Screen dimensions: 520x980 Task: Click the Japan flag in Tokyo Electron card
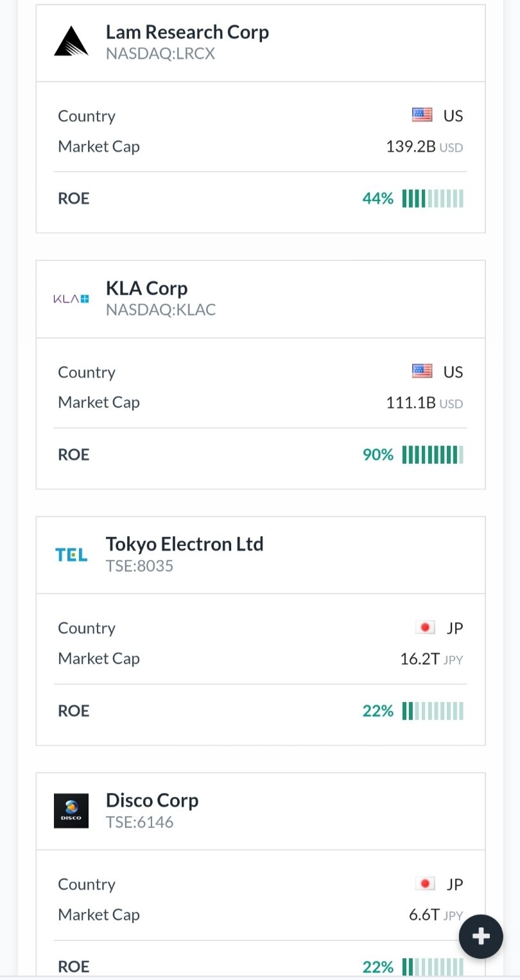(425, 627)
